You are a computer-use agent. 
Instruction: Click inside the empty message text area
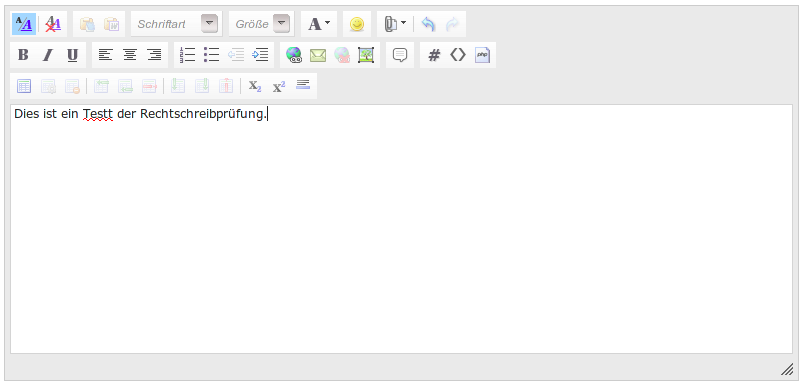(x=402, y=229)
